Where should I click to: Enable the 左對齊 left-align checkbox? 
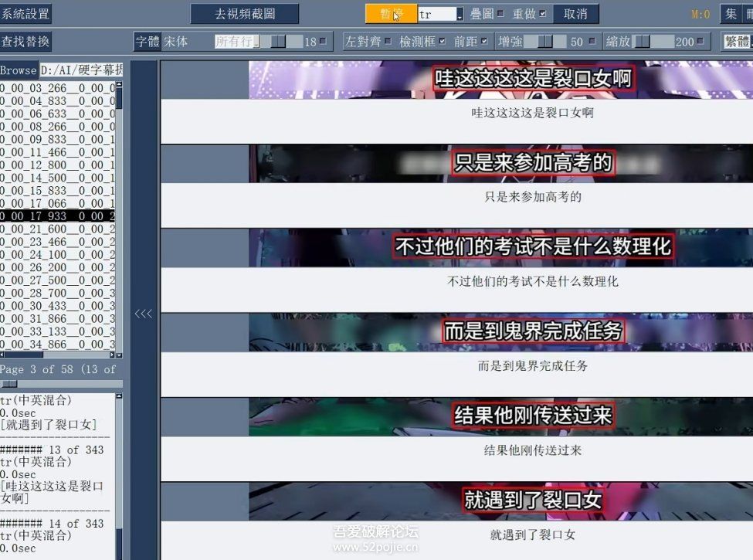click(x=388, y=41)
